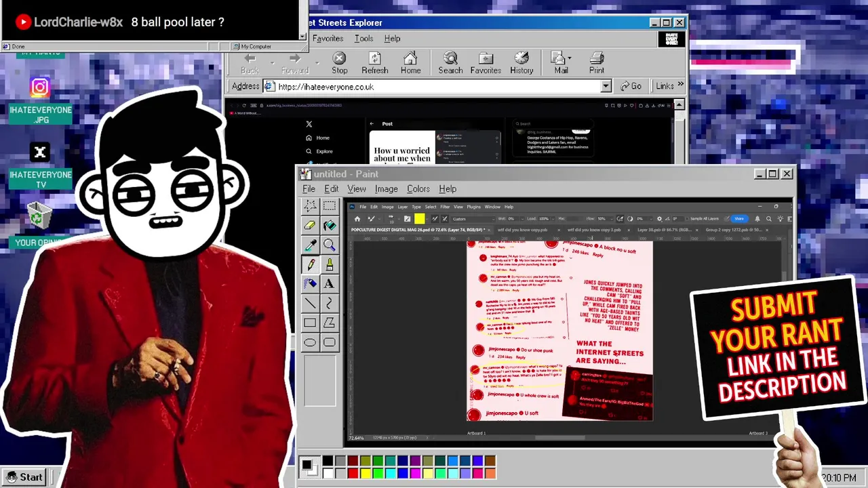Screen dimensions: 868x488
Task: Switch to wtf did you know copy.psb tab
Action: coord(522,230)
